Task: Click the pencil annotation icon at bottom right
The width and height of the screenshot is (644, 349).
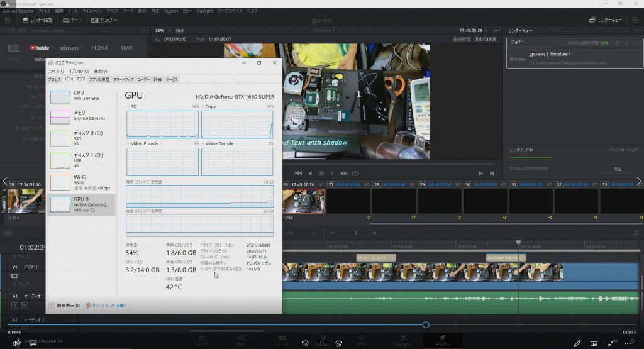Action: [577, 343]
